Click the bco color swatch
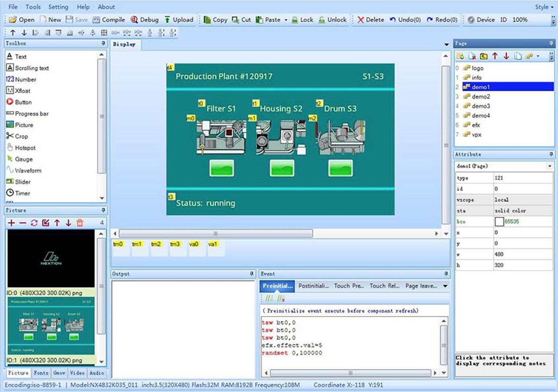The height and width of the screenshot is (392, 558). pyautogui.click(x=499, y=221)
